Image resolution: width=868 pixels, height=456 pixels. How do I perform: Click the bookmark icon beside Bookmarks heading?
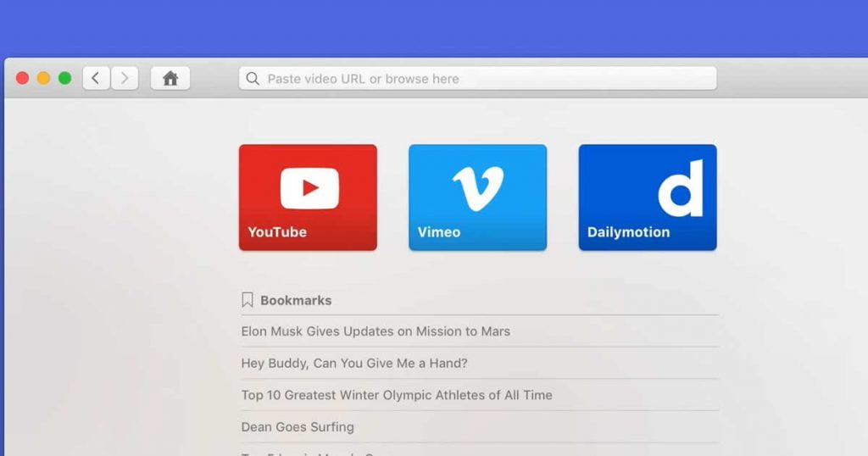[x=247, y=300]
